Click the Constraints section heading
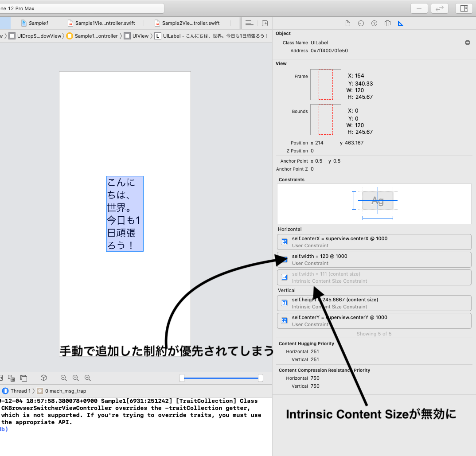476x456 pixels. pos(292,179)
